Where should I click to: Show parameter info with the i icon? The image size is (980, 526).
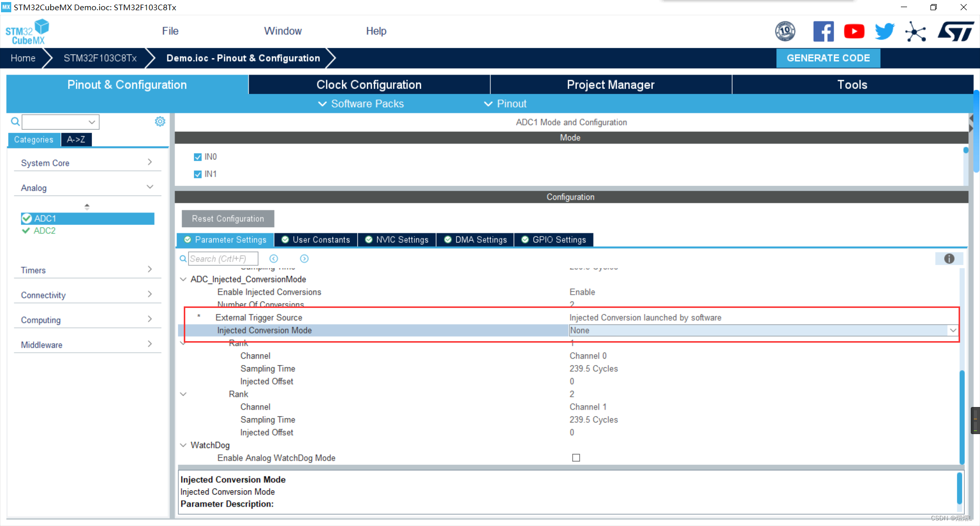(949, 259)
